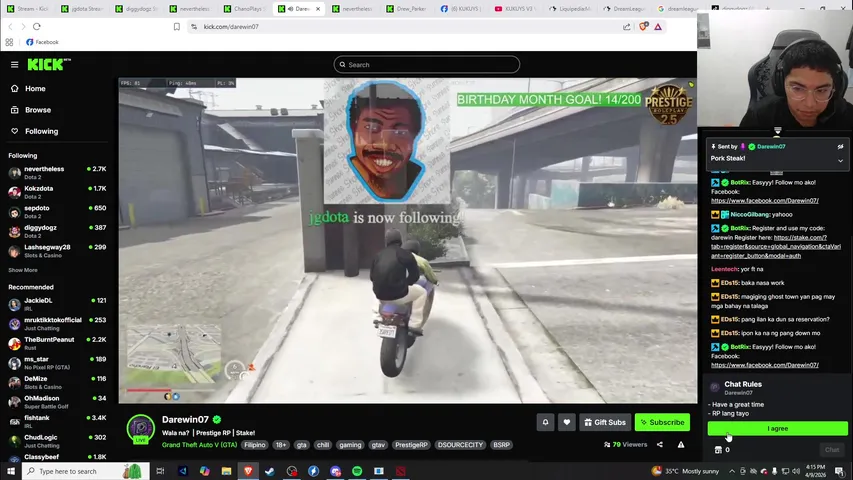Close the current Darewin tab
Viewport: 853px width, 480px height.
click(318, 9)
